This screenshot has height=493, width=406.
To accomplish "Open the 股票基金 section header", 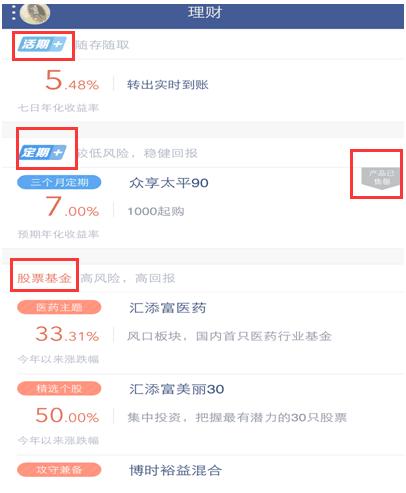I will pos(44,278).
